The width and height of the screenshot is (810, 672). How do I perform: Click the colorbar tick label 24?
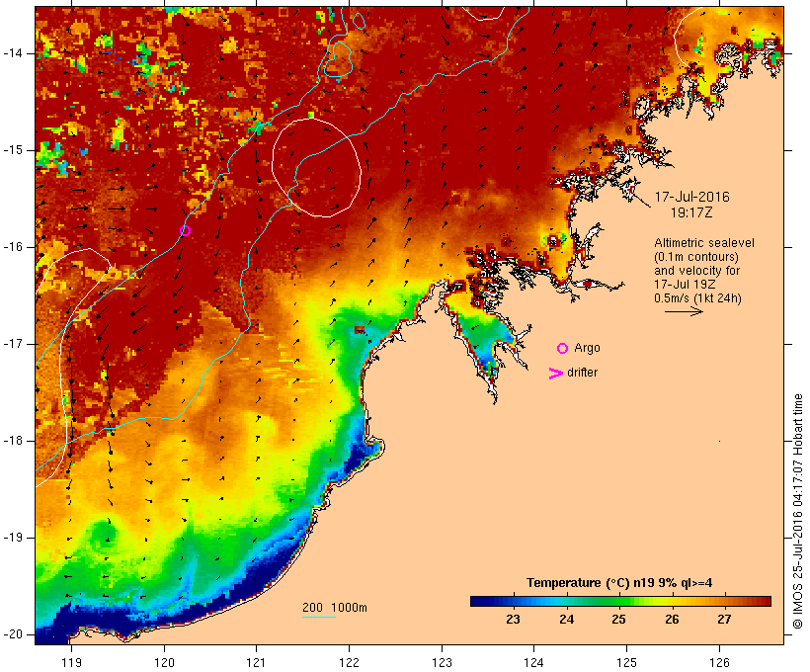[x=566, y=620]
